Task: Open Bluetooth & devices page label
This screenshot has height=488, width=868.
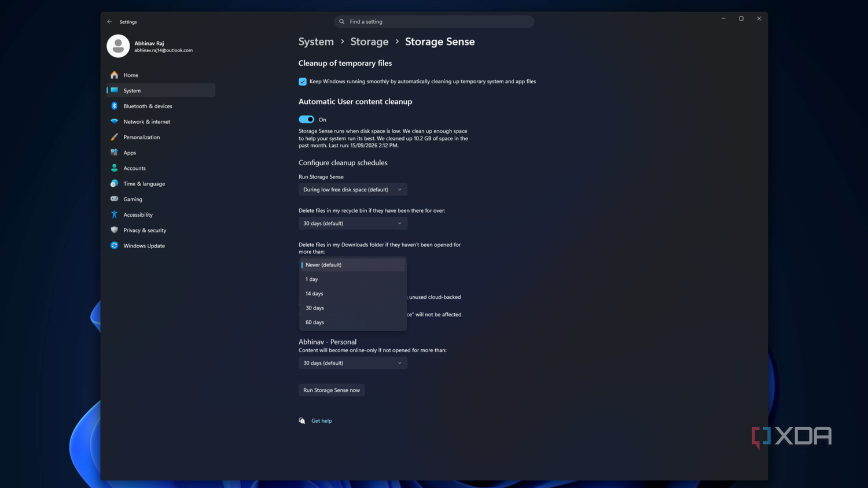Action: [148, 106]
